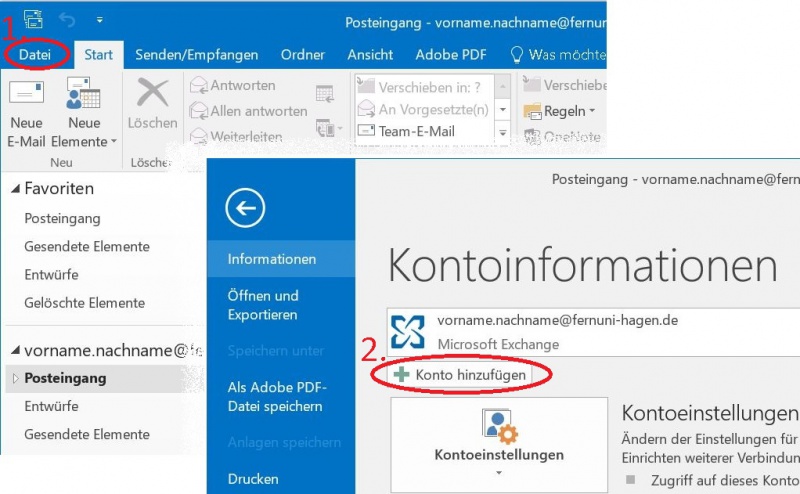Viewport: 800px width, 494px height.
Task: Expand the QuickSteps gallery more arrow
Action: click(503, 132)
